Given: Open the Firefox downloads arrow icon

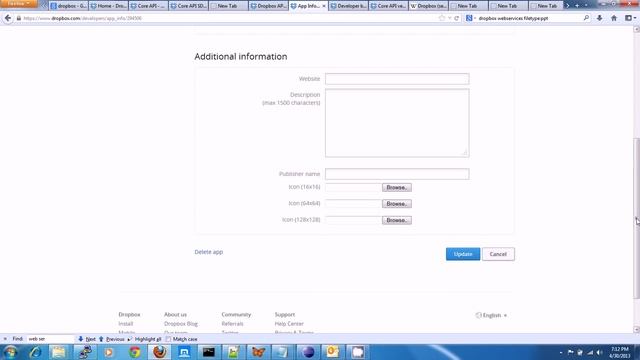Looking at the screenshot, I should coord(599,18).
